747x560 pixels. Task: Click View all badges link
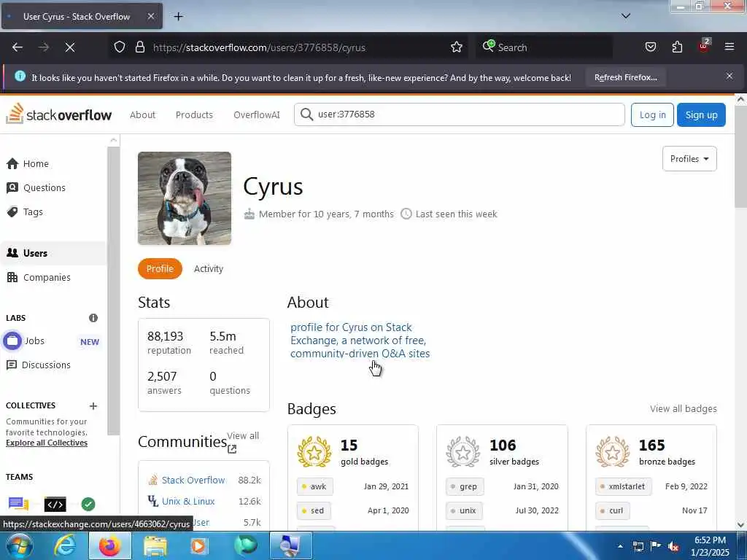pos(683,408)
